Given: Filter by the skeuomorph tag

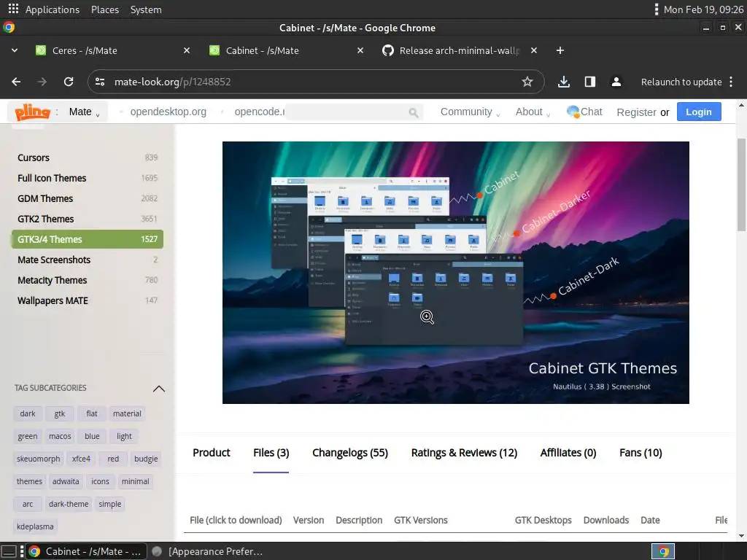Looking at the screenshot, I should (39, 459).
